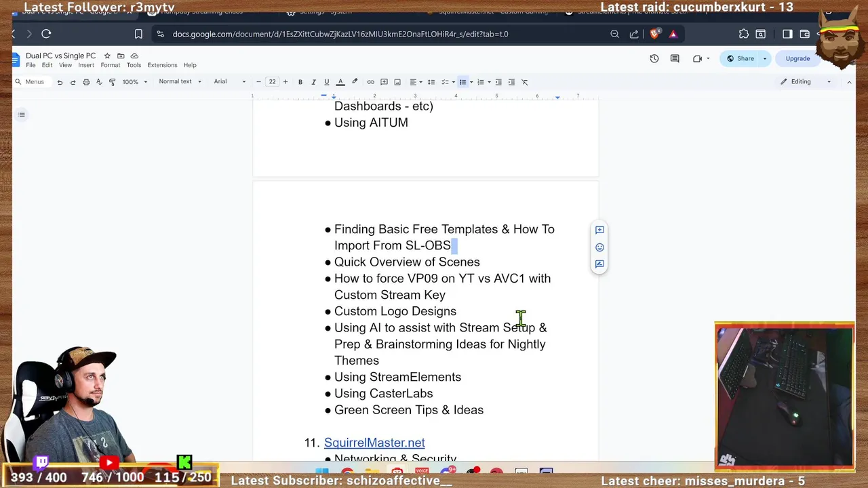
Task: Add emoji reaction from the side margin
Action: coord(599,247)
